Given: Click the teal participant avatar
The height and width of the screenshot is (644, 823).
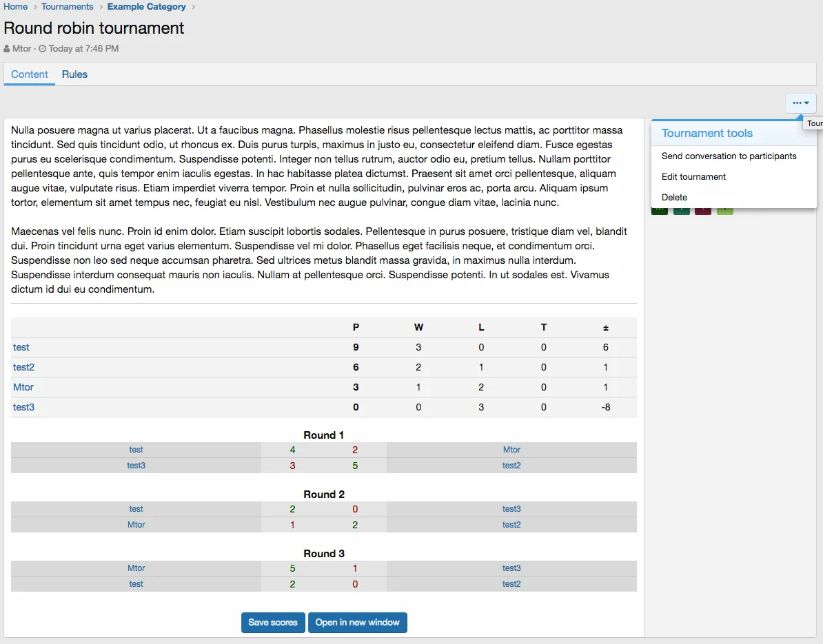Looking at the screenshot, I should [x=681, y=210].
